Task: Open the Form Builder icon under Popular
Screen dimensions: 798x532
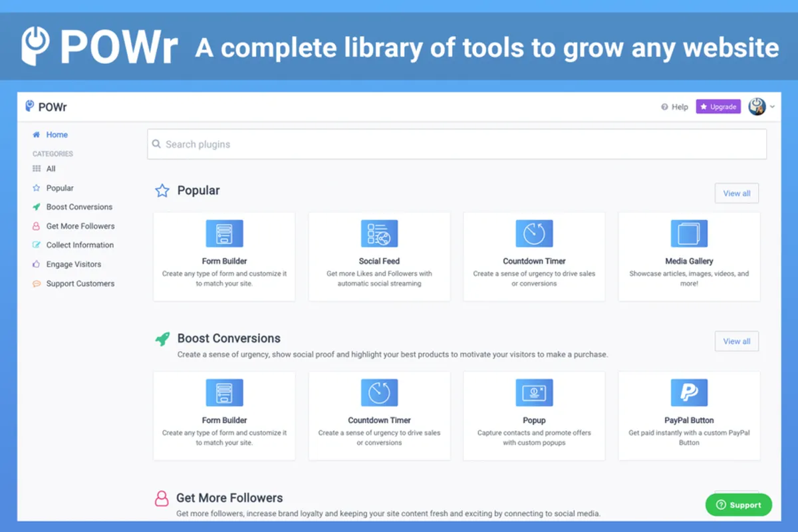Action: tap(225, 233)
